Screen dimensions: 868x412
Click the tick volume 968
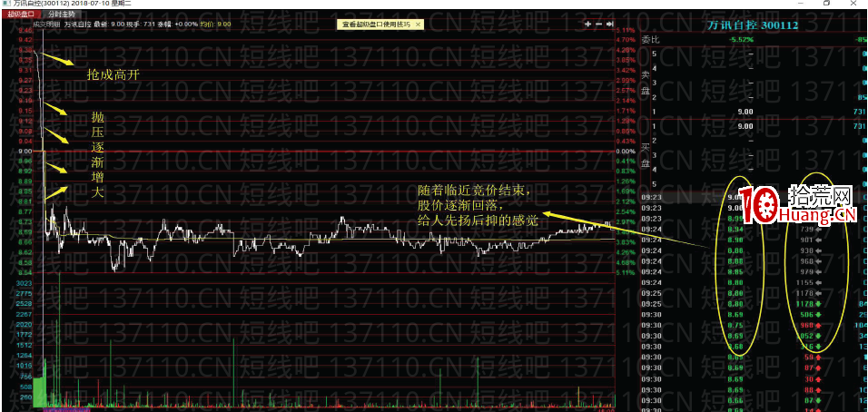point(806,261)
